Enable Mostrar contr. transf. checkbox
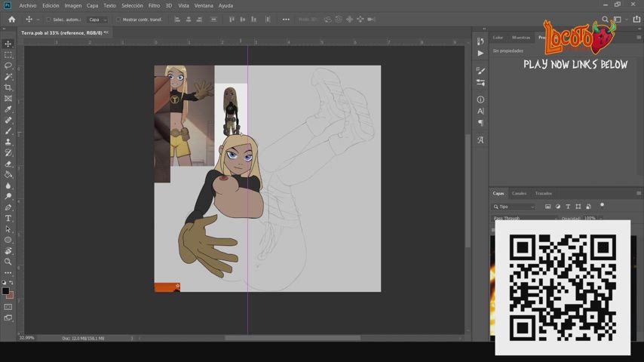 pyautogui.click(x=118, y=20)
